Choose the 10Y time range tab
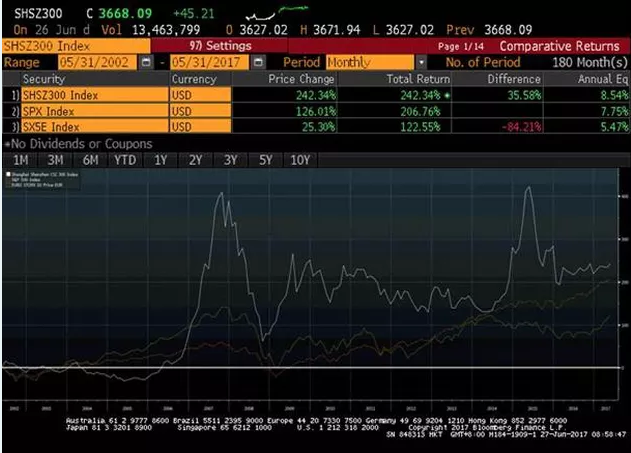 click(x=300, y=160)
